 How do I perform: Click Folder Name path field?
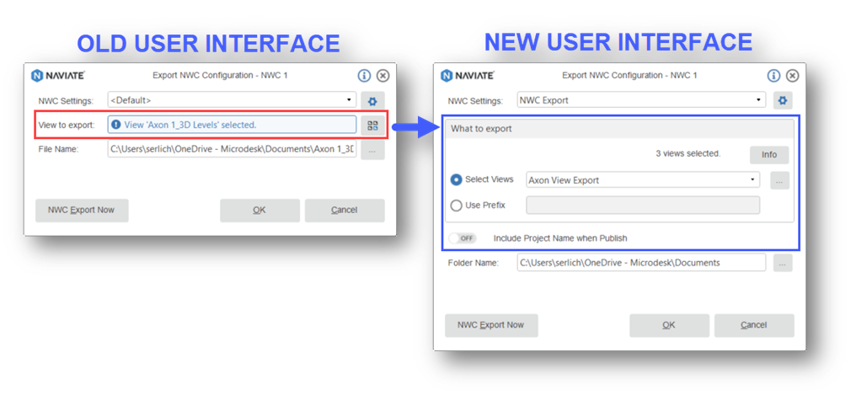(641, 262)
